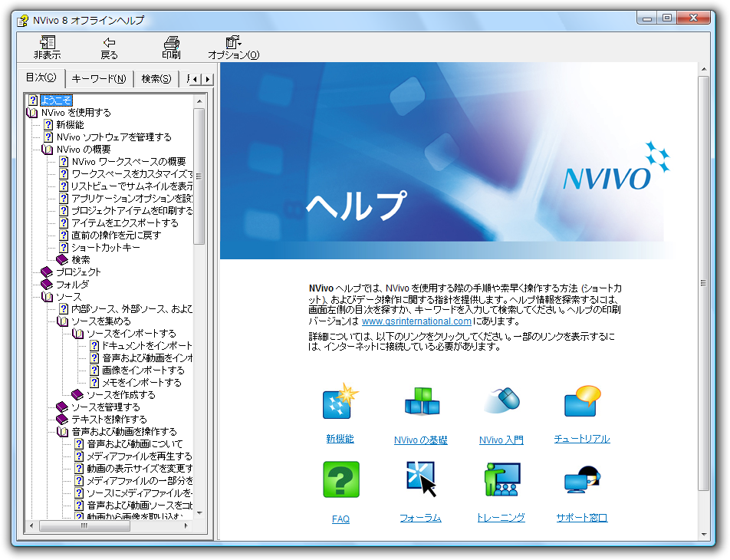Switch to the 目次(C) tab

click(41, 77)
